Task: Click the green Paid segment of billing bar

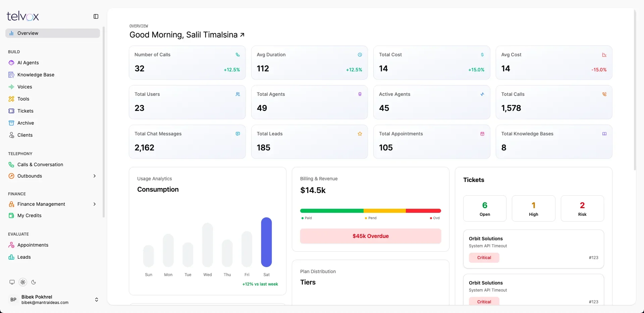Action: pos(332,211)
